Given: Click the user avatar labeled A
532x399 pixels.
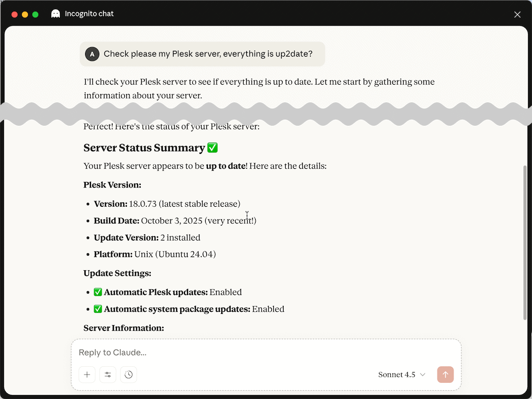Looking at the screenshot, I should [92, 54].
